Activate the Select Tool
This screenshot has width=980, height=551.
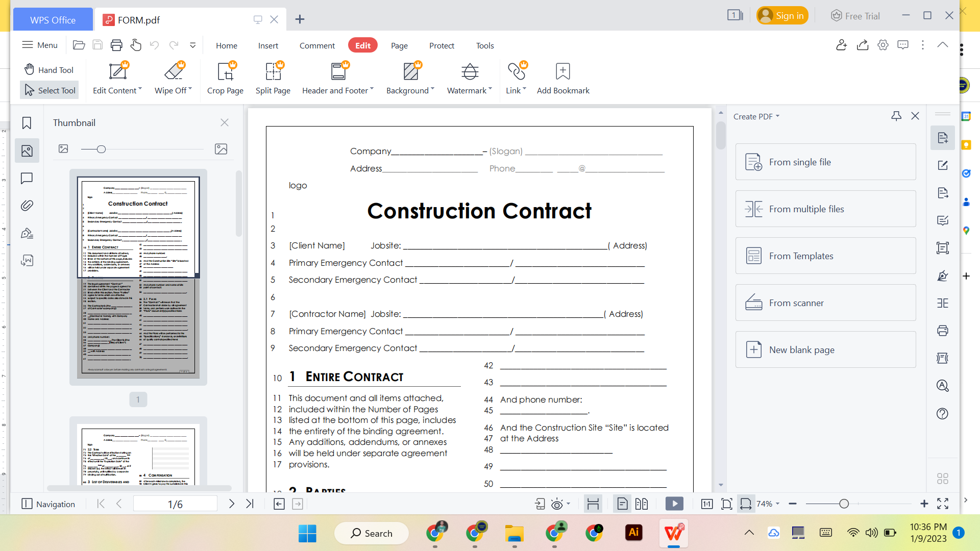click(48, 90)
